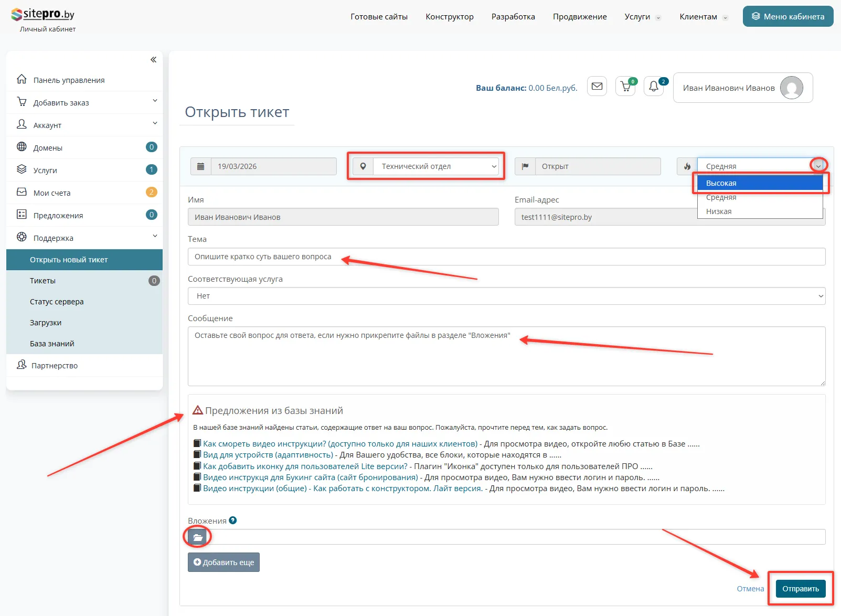
Task: Click the Attachments help question icon
Action: (233, 521)
